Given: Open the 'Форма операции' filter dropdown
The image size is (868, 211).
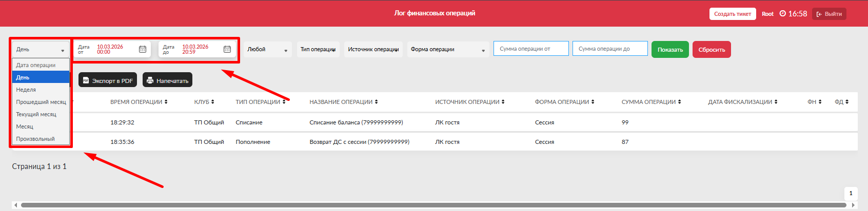Looking at the screenshot, I should (x=447, y=50).
